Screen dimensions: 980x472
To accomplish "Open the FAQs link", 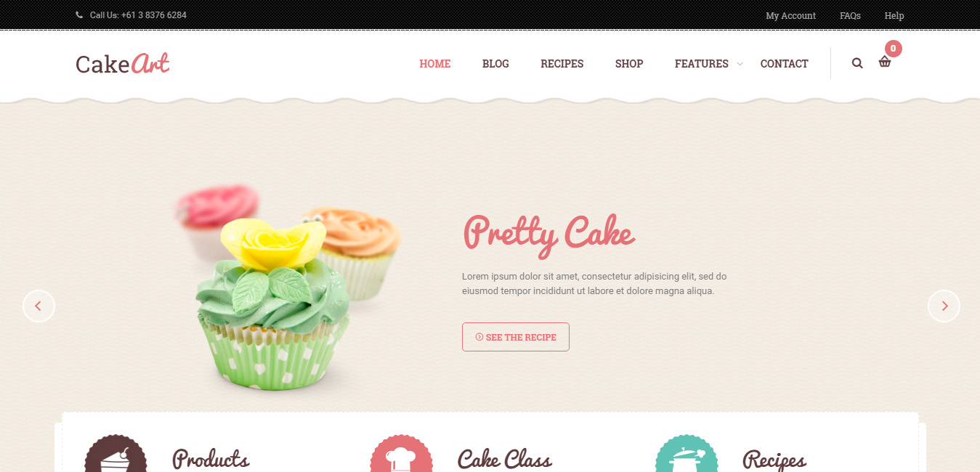I will 850,15.
